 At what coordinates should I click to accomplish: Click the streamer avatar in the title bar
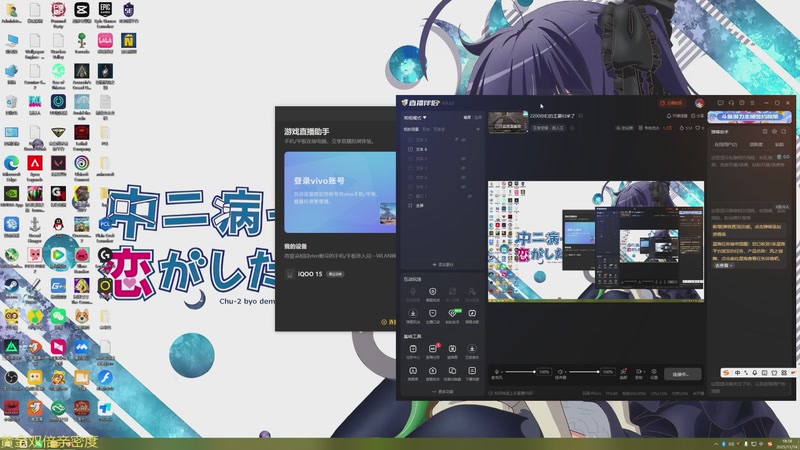[x=699, y=103]
